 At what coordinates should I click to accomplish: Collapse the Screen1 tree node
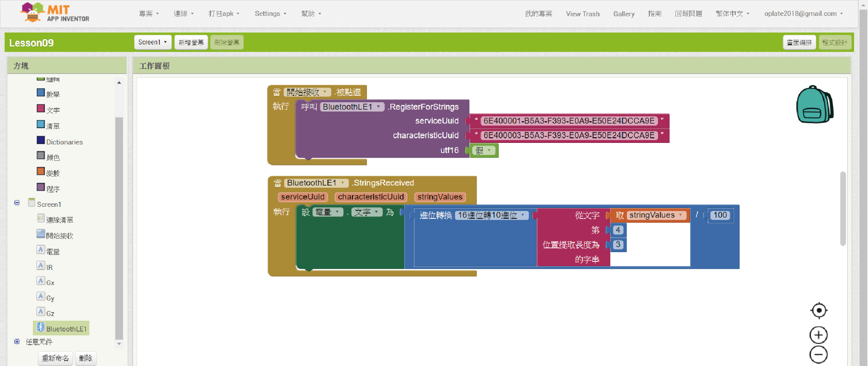click(17, 203)
